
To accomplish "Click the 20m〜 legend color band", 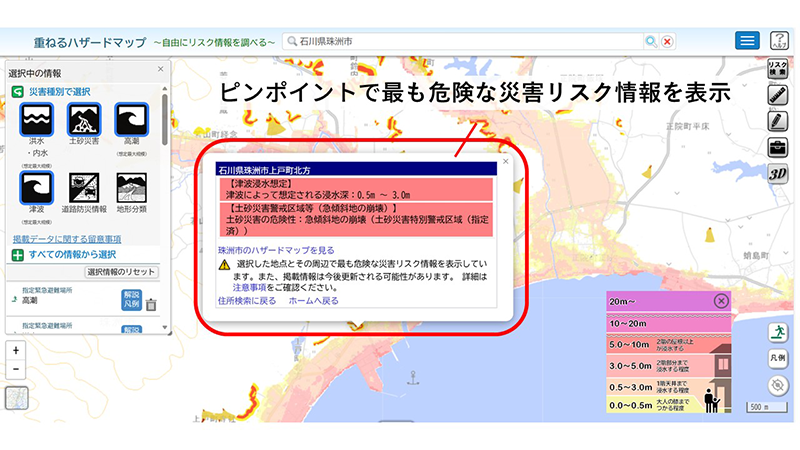I will click(668, 301).
